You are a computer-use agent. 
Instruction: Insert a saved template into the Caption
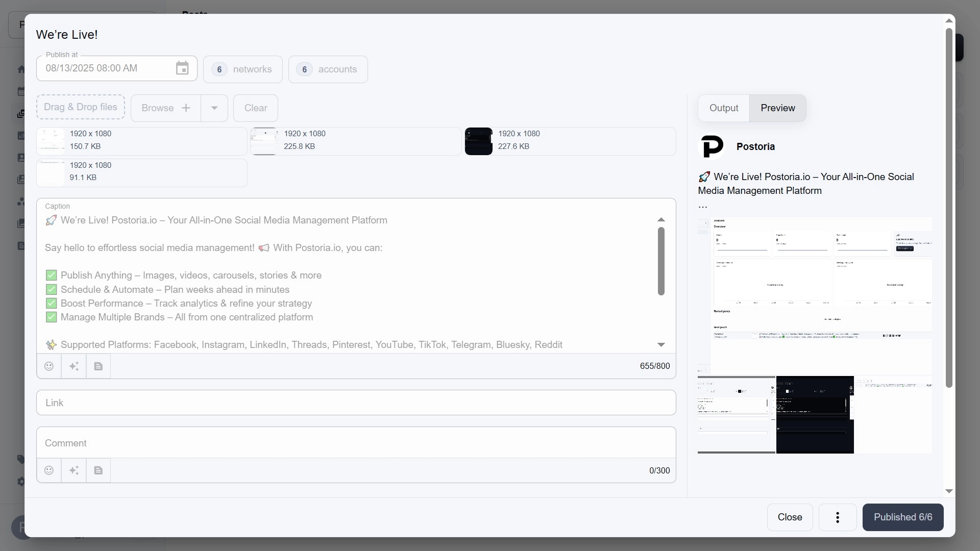tap(98, 366)
